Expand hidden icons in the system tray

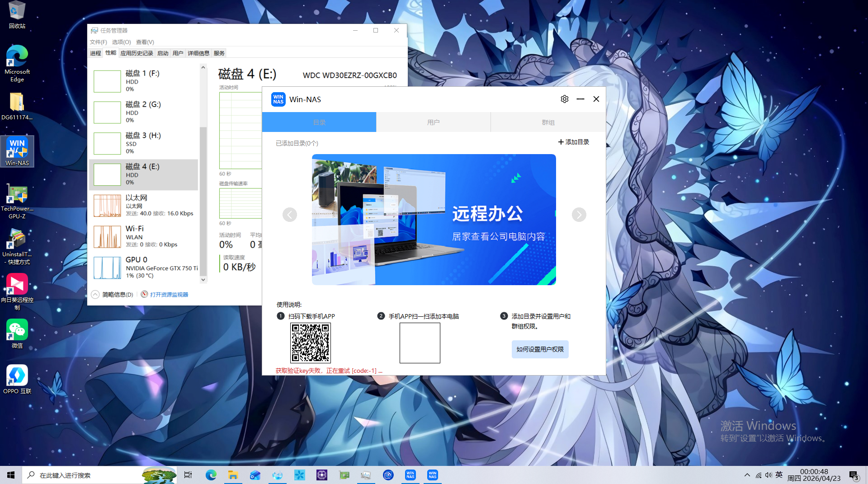pyautogui.click(x=747, y=475)
